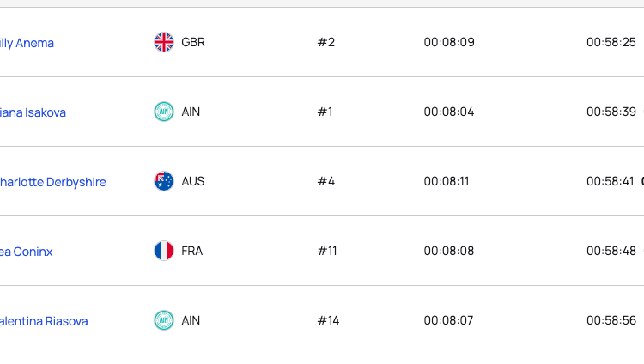Image resolution: width=644 pixels, height=364 pixels.
Task: Click the AUS country code
Action: tap(193, 181)
